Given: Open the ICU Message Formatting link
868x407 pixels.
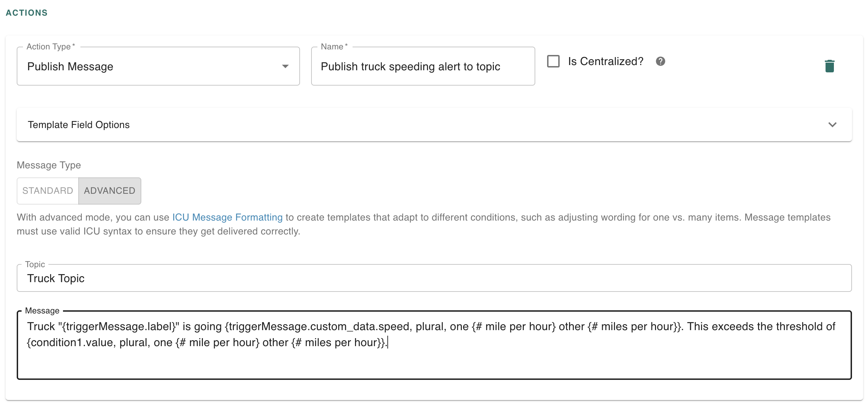Looking at the screenshot, I should point(227,217).
